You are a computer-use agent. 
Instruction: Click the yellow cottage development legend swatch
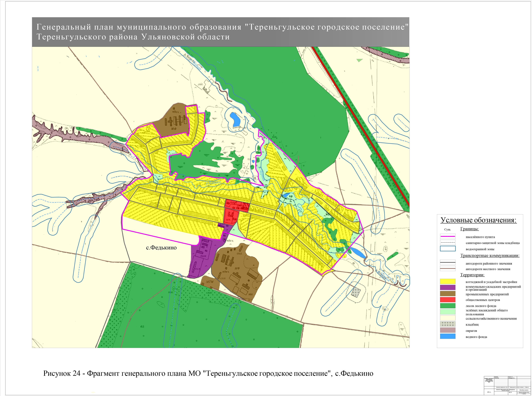click(x=448, y=281)
